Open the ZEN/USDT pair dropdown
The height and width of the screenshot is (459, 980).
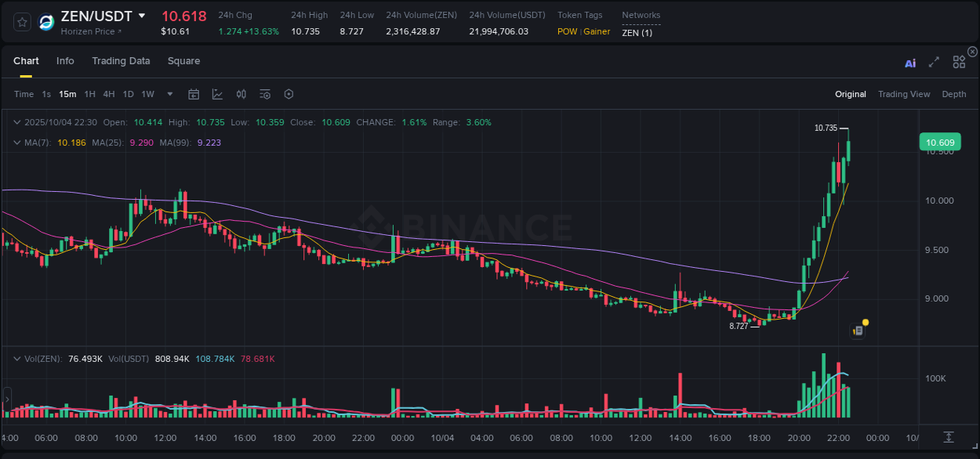(x=141, y=15)
